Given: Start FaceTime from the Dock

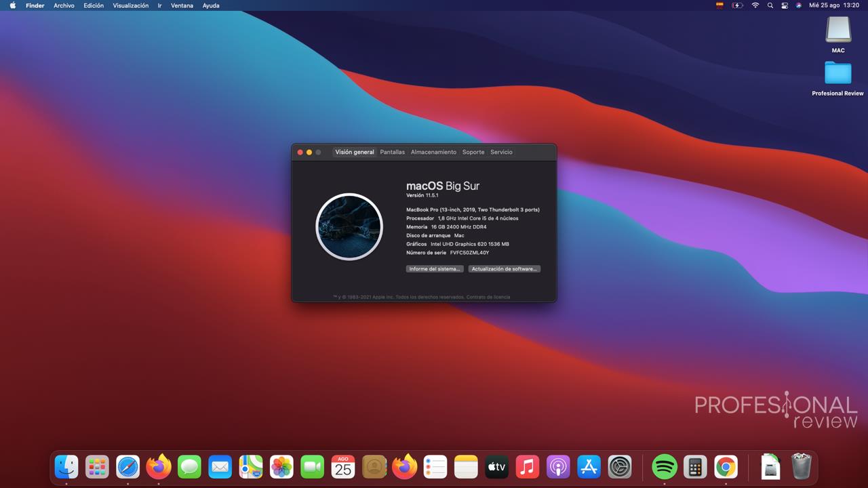Looking at the screenshot, I should 313,466.
